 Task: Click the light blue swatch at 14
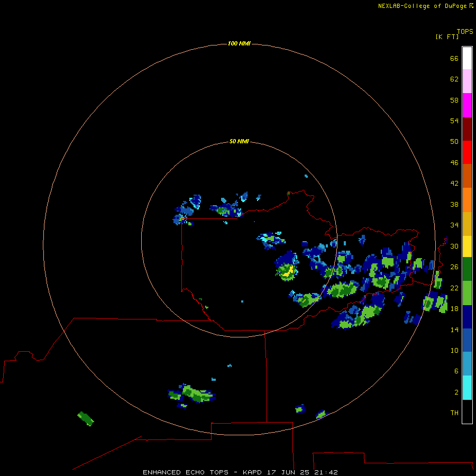467,364
